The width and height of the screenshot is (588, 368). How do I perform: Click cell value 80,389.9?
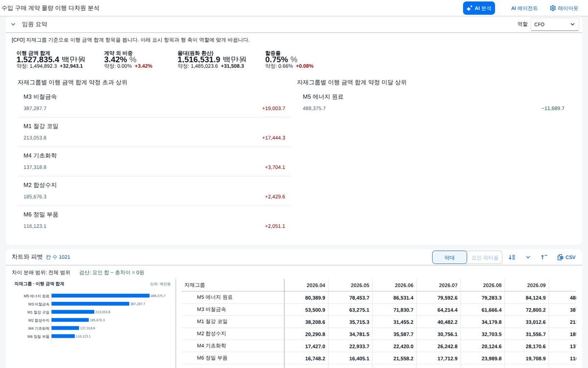click(315, 298)
